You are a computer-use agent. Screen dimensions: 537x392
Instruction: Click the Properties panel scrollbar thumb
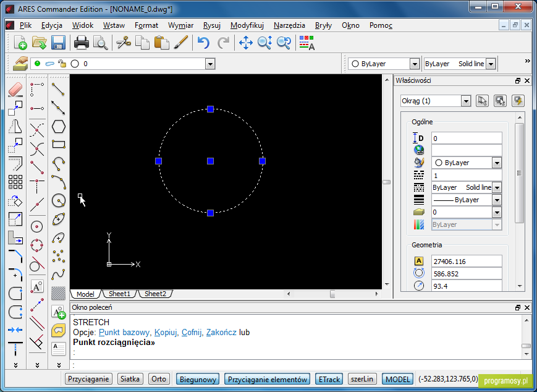click(519, 173)
